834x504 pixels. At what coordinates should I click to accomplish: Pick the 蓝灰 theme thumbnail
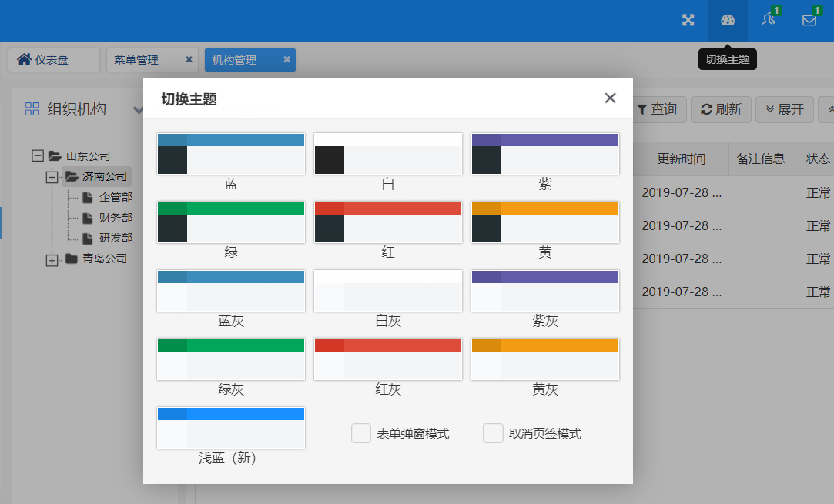[x=231, y=291]
